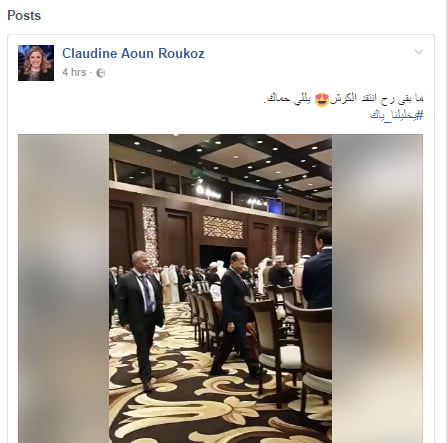Click the heart-eyes emoji in the post
This screenshot has height=443, width=447.
pos(322,100)
